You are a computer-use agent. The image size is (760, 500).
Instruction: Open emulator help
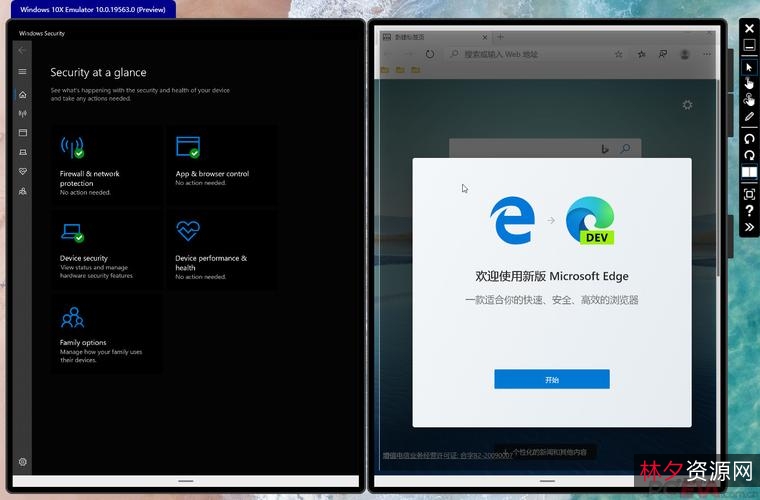click(x=749, y=211)
